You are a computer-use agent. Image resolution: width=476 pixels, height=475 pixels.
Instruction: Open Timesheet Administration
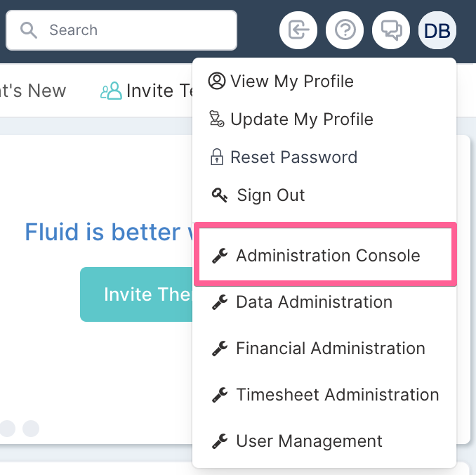click(x=324, y=395)
